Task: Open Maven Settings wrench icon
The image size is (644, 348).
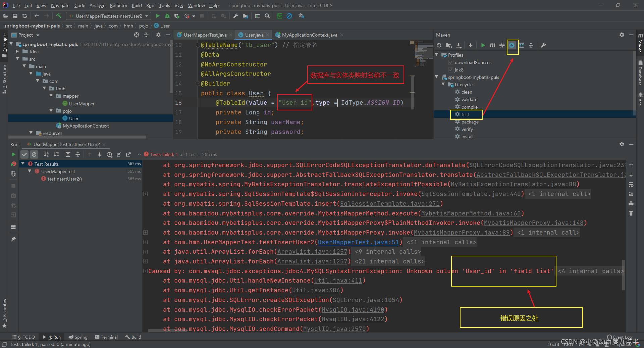Action: [x=543, y=45]
